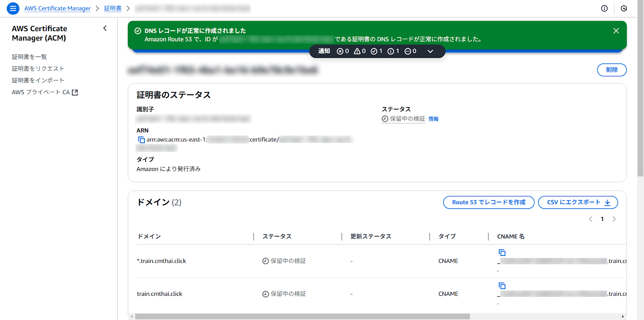Click the Route 53 でレコードを作成 button
The height and width of the screenshot is (320, 644).
click(x=488, y=202)
